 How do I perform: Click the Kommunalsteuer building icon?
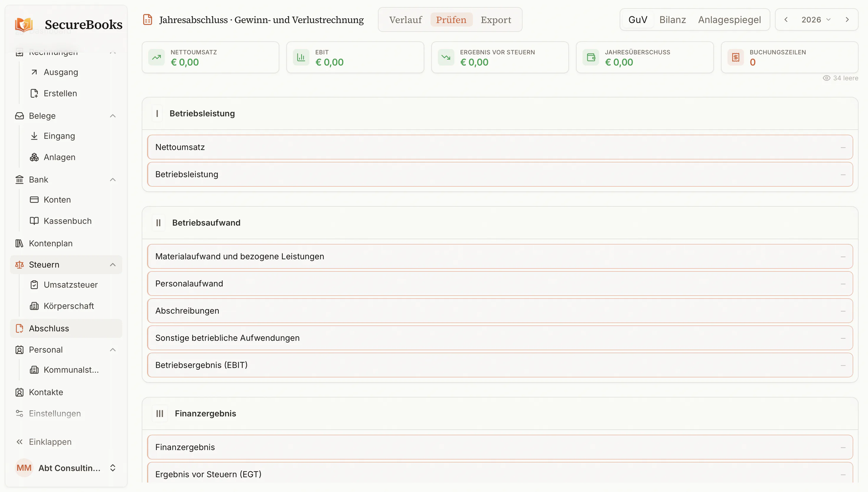coord(34,370)
